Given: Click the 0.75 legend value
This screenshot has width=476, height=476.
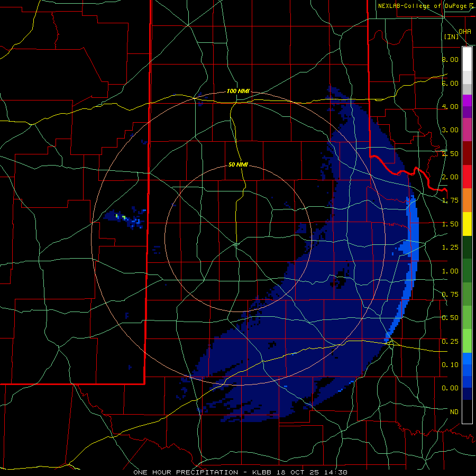Looking at the screenshot, I should pyautogui.click(x=450, y=295).
